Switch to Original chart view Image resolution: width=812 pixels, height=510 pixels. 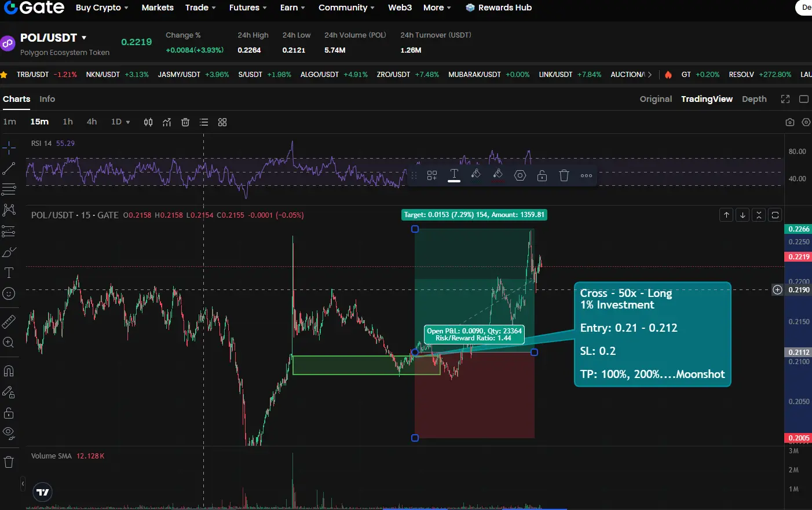pos(656,99)
